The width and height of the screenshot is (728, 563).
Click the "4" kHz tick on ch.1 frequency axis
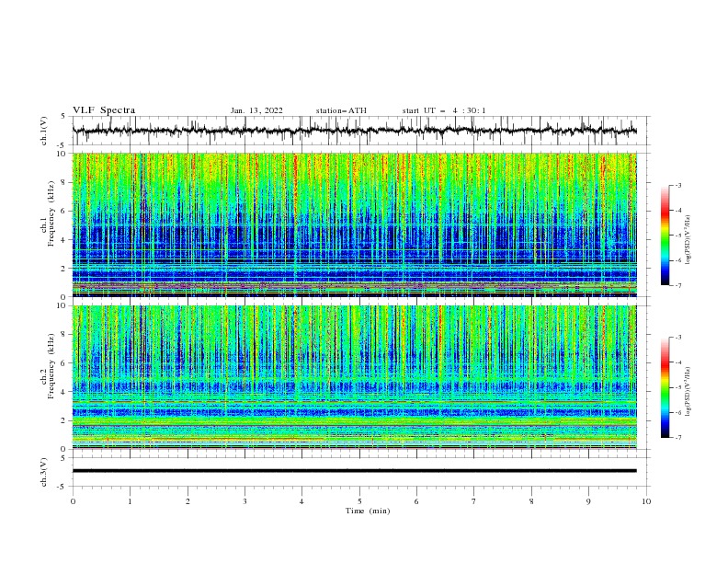pos(64,240)
